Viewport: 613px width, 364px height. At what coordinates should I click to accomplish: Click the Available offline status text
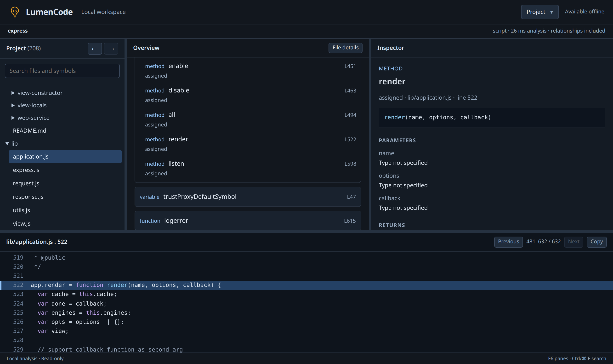pos(584,11)
